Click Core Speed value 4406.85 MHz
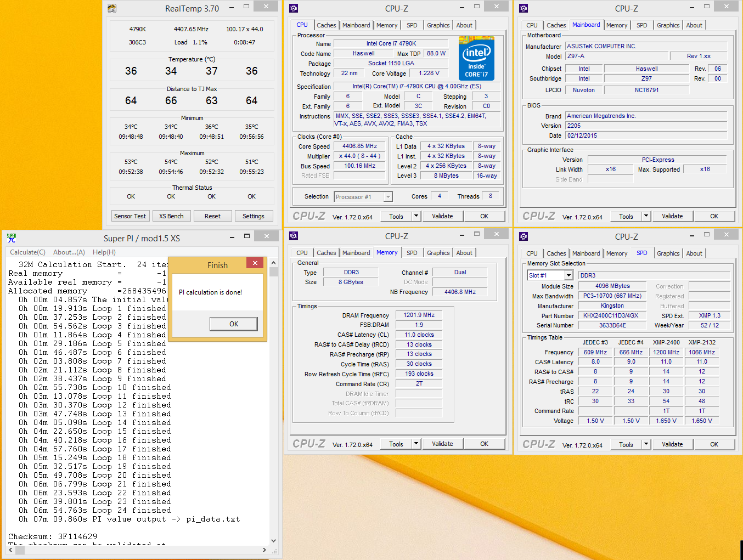The height and width of the screenshot is (560, 743). [x=359, y=146]
